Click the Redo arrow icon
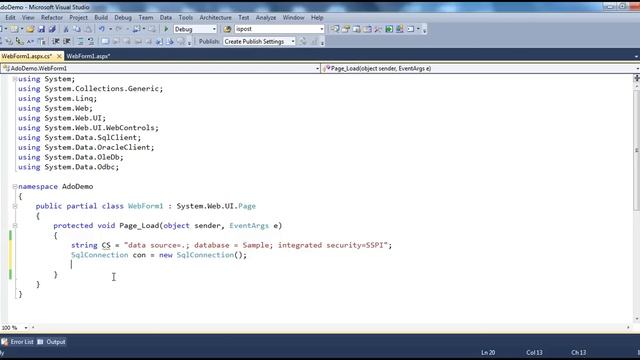Image resolution: width=640 pixels, height=360 pixels. coord(118,29)
